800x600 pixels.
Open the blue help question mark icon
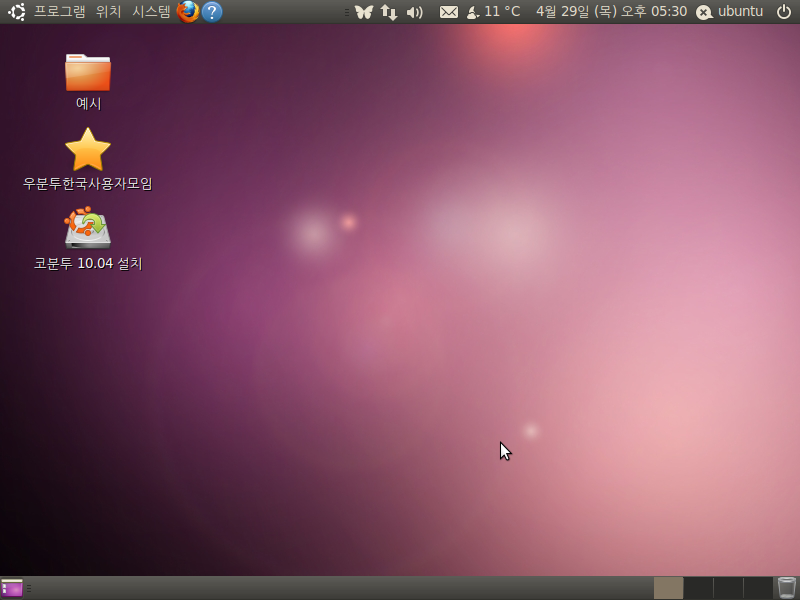212,12
